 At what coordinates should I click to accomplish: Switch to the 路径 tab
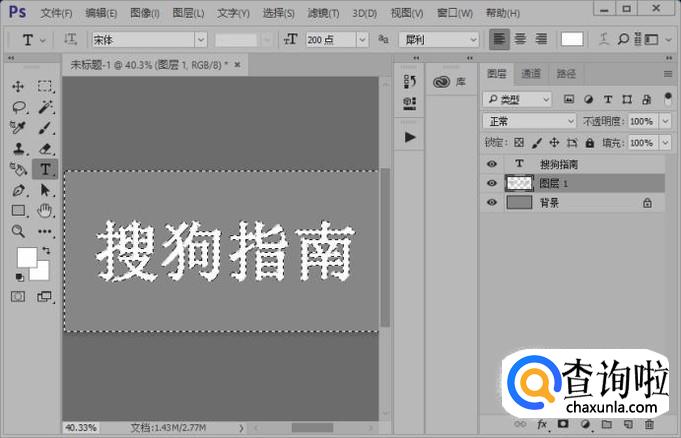(566, 73)
